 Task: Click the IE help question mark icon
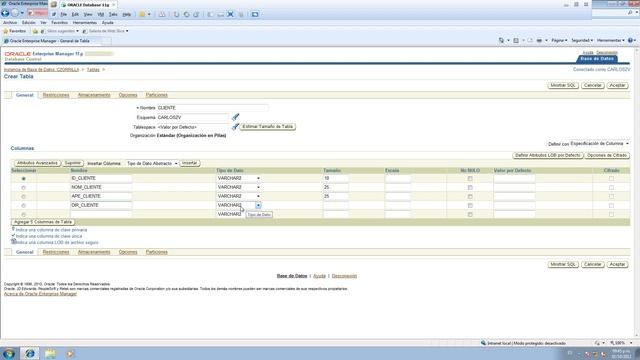click(x=631, y=40)
